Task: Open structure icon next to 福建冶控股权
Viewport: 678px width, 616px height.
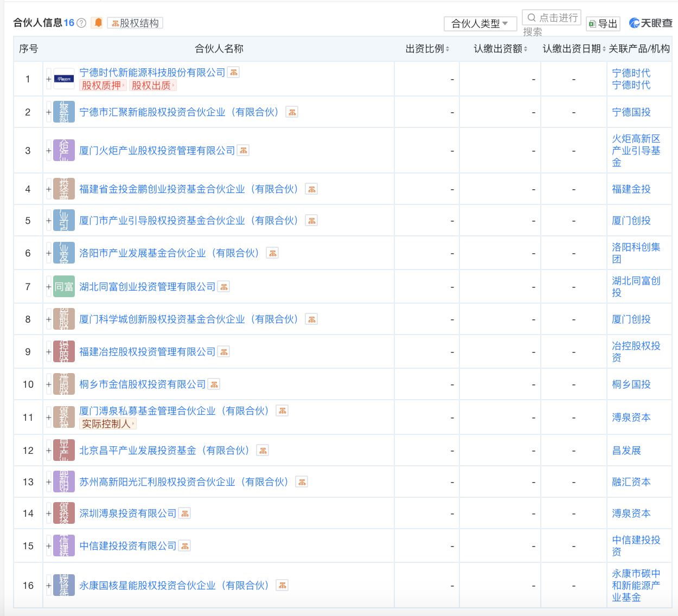Action: tap(223, 352)
